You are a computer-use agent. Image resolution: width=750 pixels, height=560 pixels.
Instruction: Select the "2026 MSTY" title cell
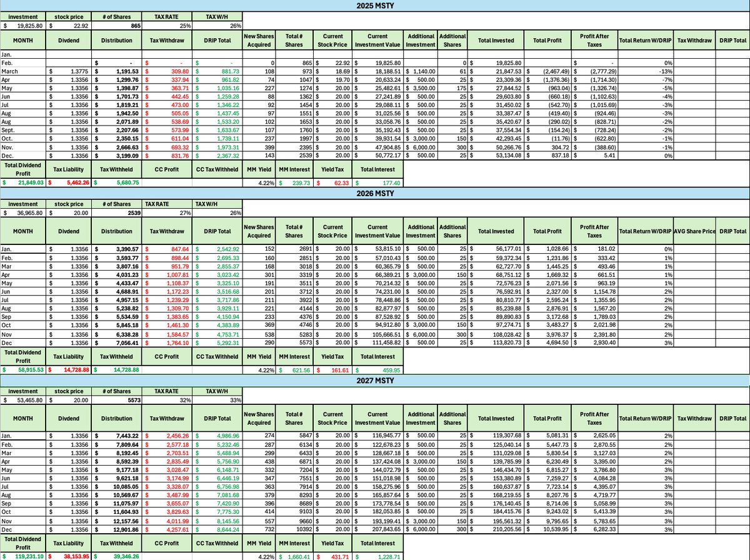[x=375, y=195]
